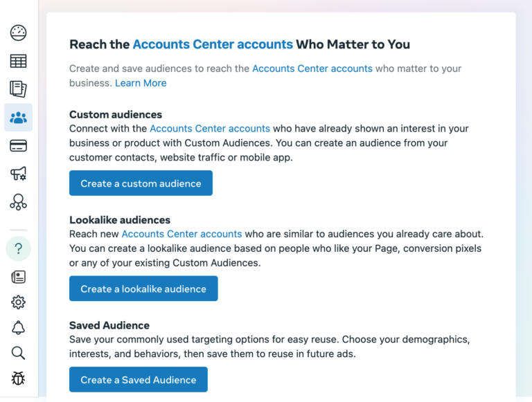Open the Campaigns table icon in sidebar

18,61
